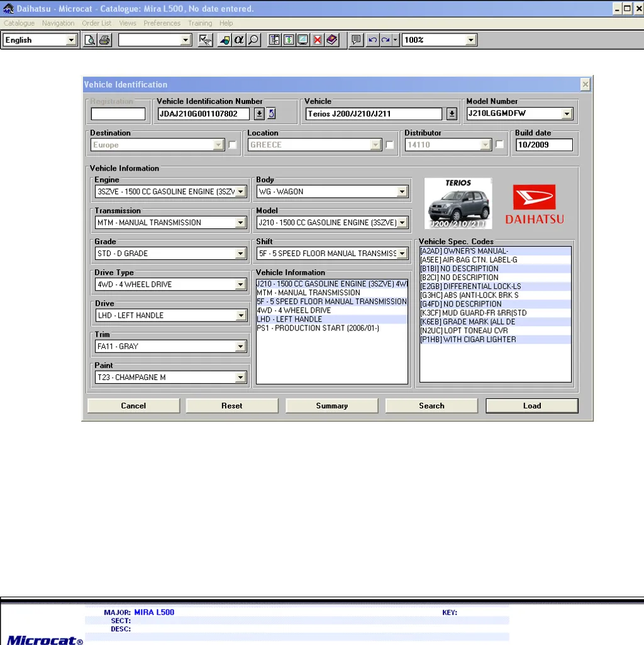Select '[N2UC] LOPT TONEAU CVR' spec code
This screenshot has height=645, width=644.
495,331
